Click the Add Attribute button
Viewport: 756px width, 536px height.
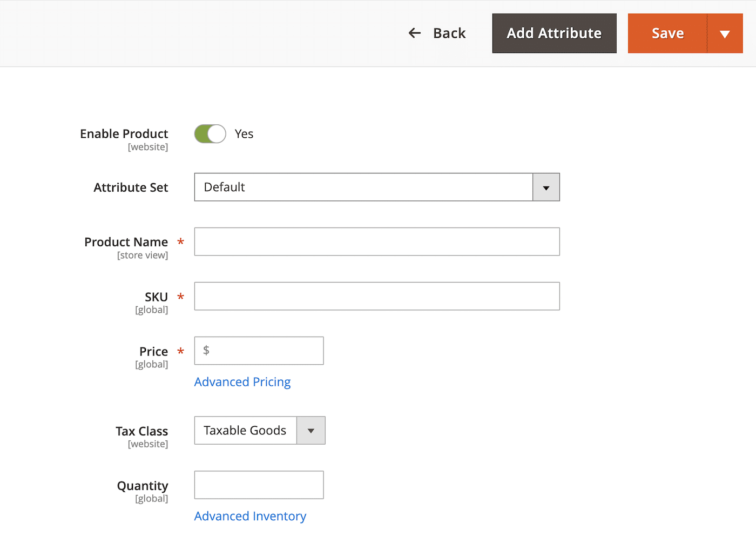[554, 33]
